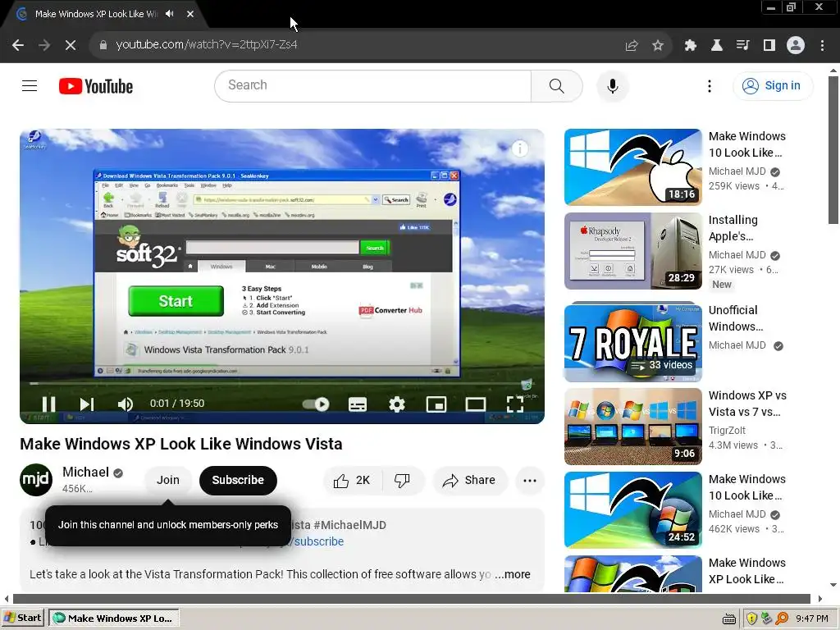
Task: Open the browser extensions puzzle icon
Action: tap(691, 46)
